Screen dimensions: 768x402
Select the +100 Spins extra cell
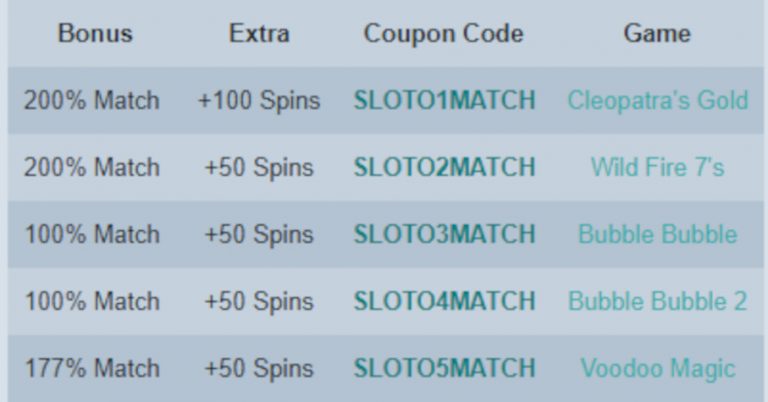pyautogui.click(x=259, y=101)
